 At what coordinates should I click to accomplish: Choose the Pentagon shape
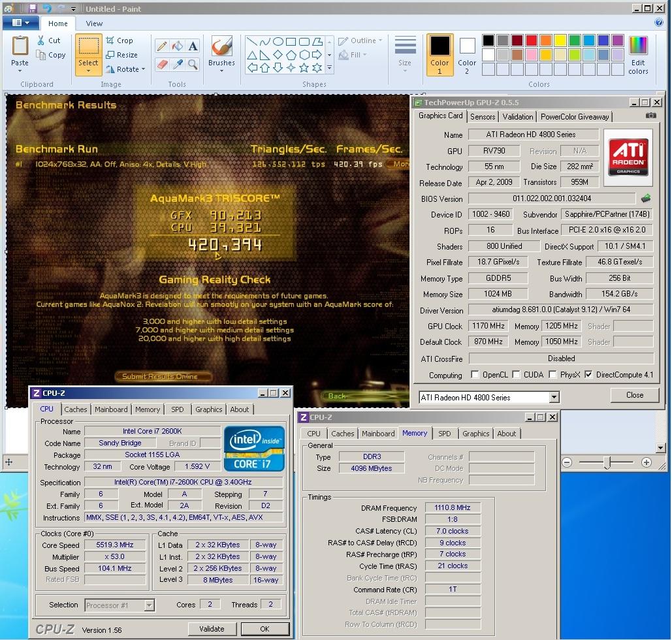pos(291,55)
